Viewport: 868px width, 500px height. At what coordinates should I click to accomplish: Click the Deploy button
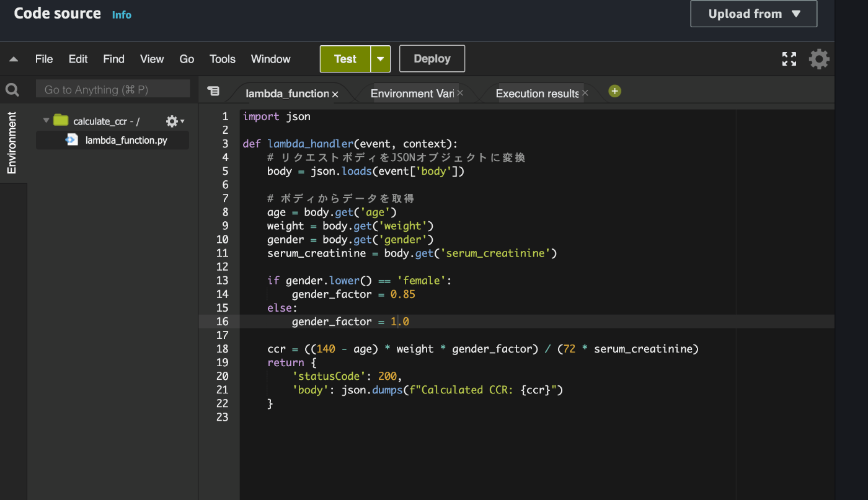432,59
